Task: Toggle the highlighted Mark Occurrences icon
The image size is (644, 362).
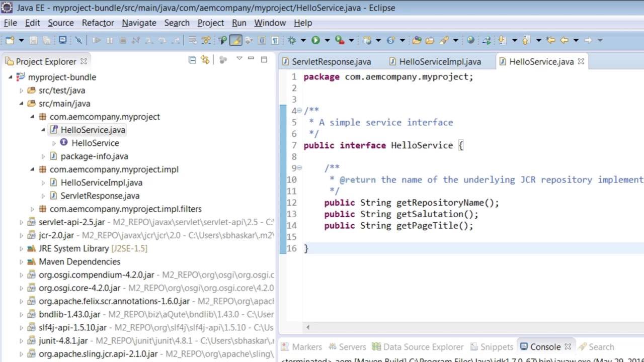Action: tap(235, 40)
